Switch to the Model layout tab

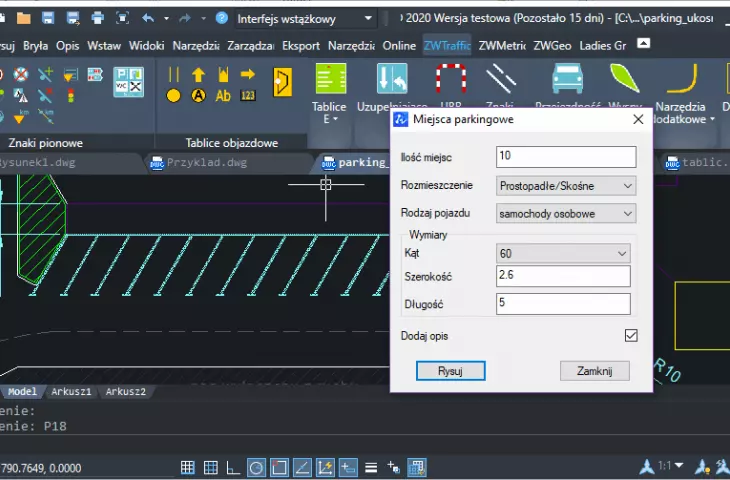[22, 392]
